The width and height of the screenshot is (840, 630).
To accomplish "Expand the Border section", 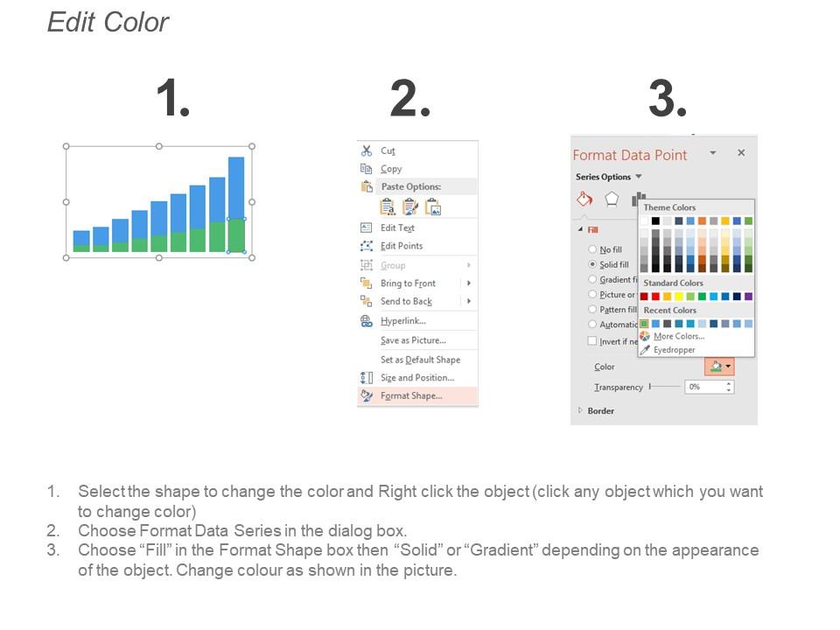I will point(580,410).
